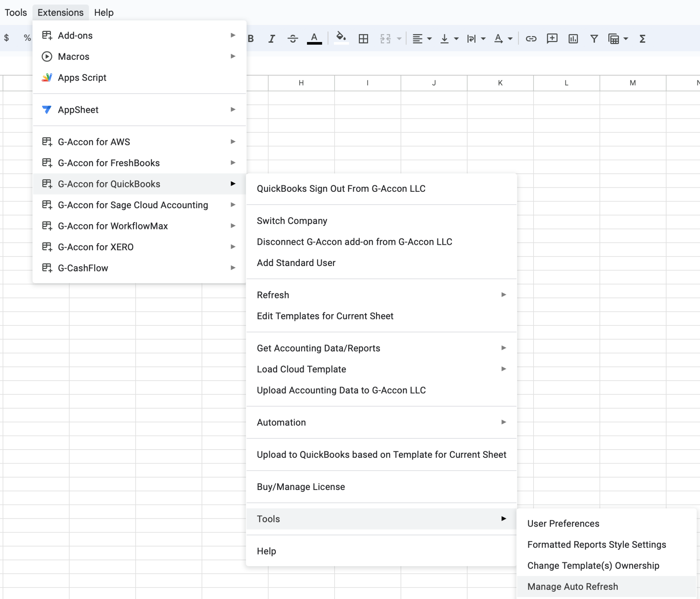Open the Macros submenu
The width and height of the screenshot is (700, 599).
point(139,56)
